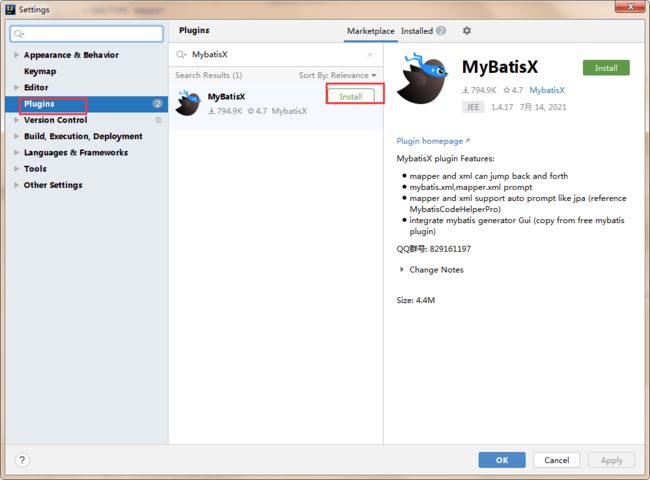Click the IntelliJ icon in title bar

[x=10, y=9]
